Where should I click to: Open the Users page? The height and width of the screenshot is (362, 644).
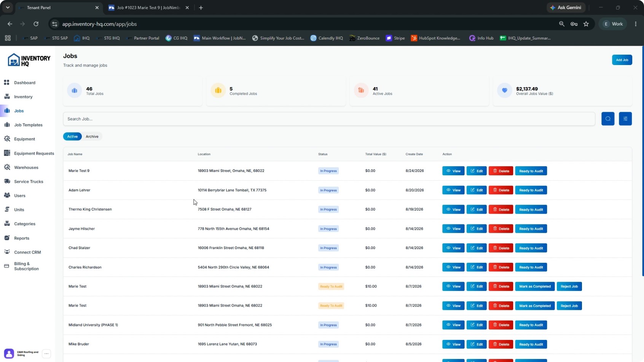click(x=20, y=195)
